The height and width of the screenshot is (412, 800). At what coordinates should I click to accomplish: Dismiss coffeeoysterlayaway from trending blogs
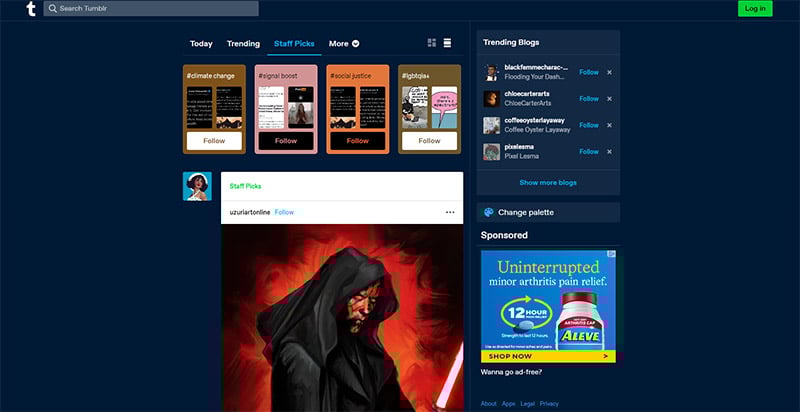(x=609, y=125)
